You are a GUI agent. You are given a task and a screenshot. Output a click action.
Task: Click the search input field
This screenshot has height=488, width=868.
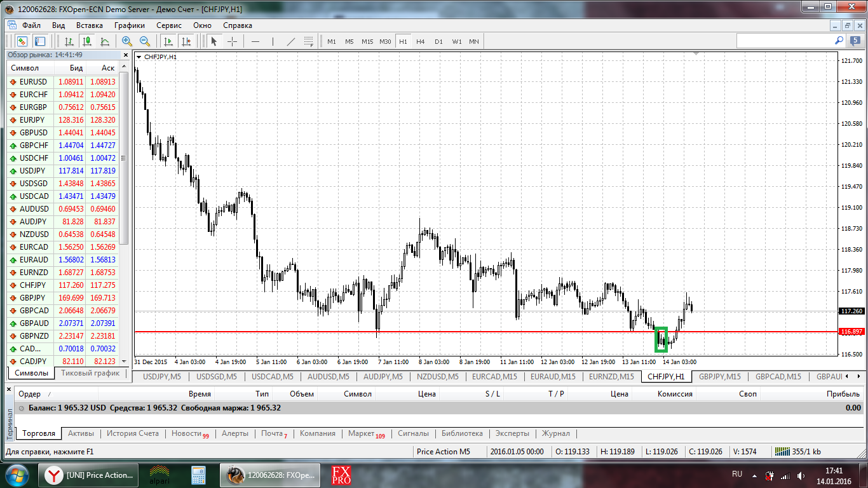(x=785, y=41)
